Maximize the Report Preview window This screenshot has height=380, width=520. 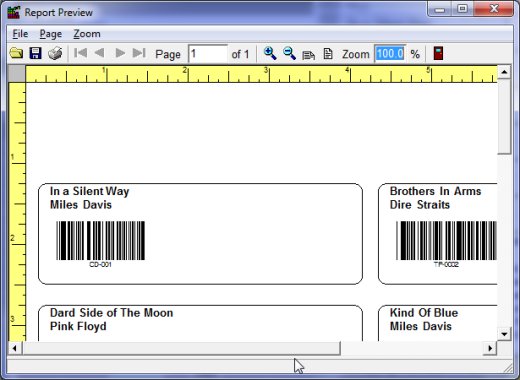coord(462,8)
